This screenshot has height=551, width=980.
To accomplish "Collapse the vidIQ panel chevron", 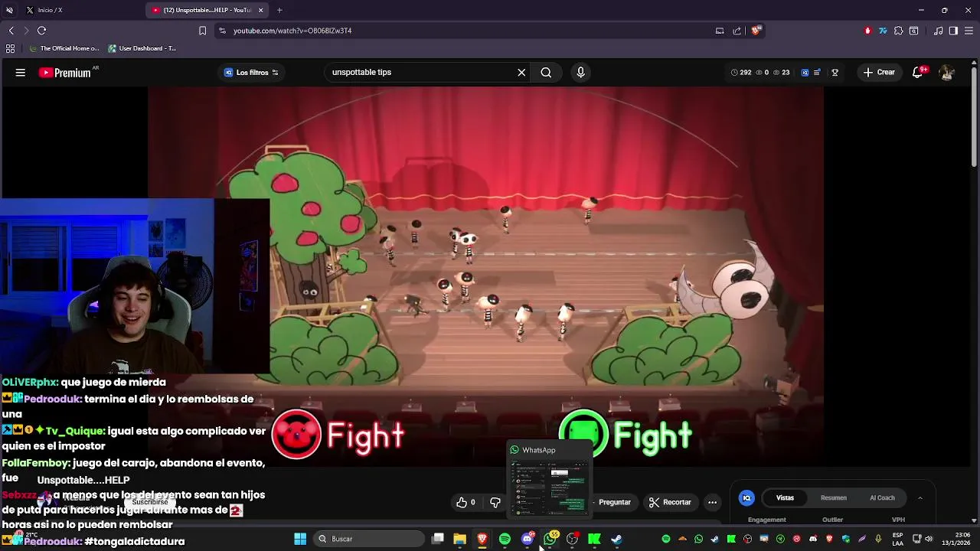I will [920, 498].
